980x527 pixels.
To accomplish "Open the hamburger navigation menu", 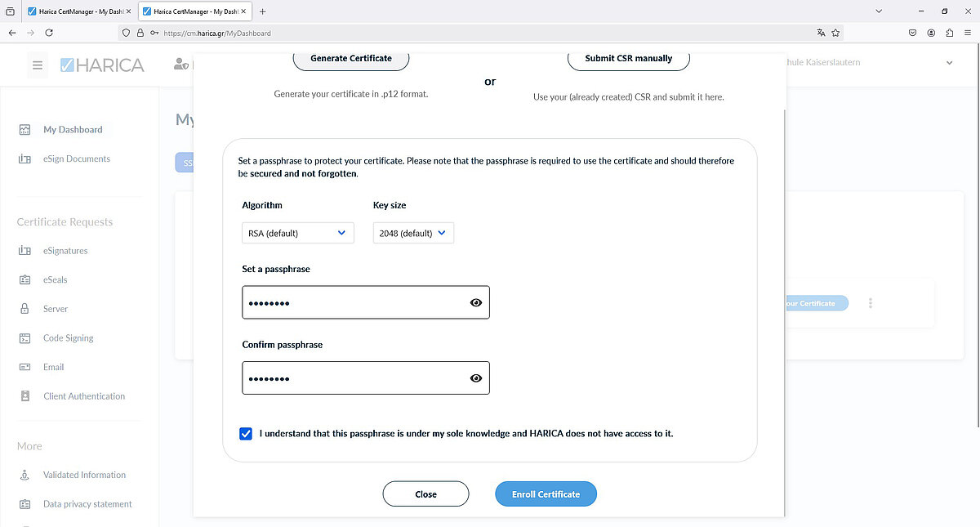I will pos(37,65).
